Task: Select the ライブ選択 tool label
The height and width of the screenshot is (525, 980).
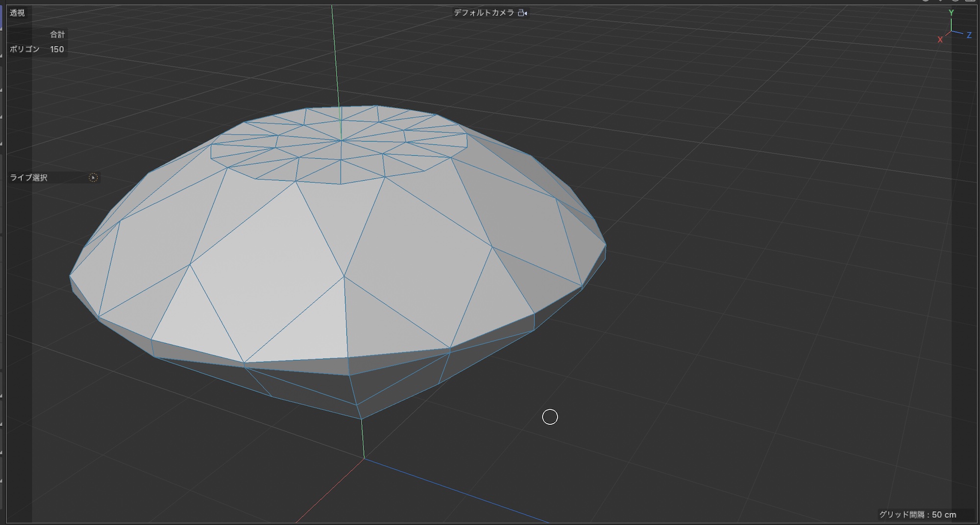Action: point(29,178)
